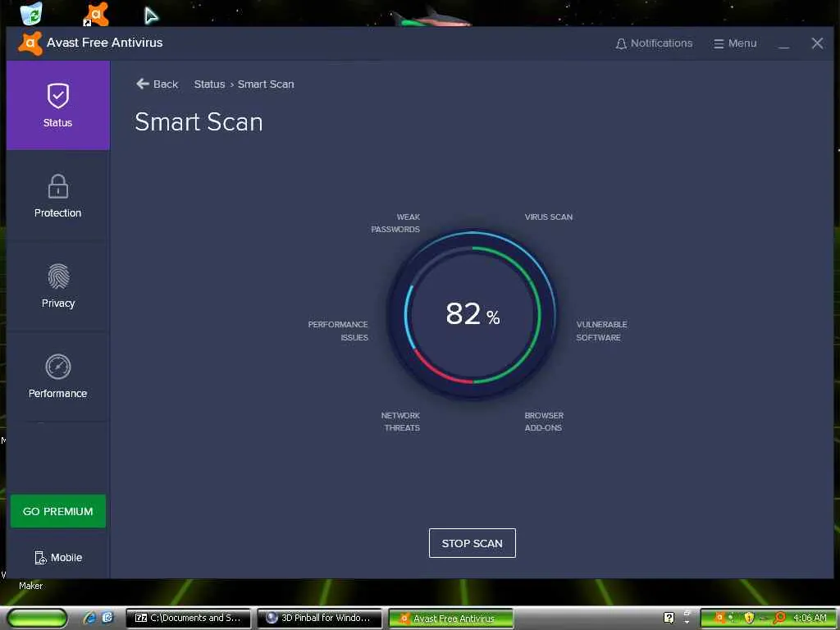Image resolution: width=840 pixels, height=630 pixels.
Task: Click the GO PREMIUM button
Action: tap(58, 511)
